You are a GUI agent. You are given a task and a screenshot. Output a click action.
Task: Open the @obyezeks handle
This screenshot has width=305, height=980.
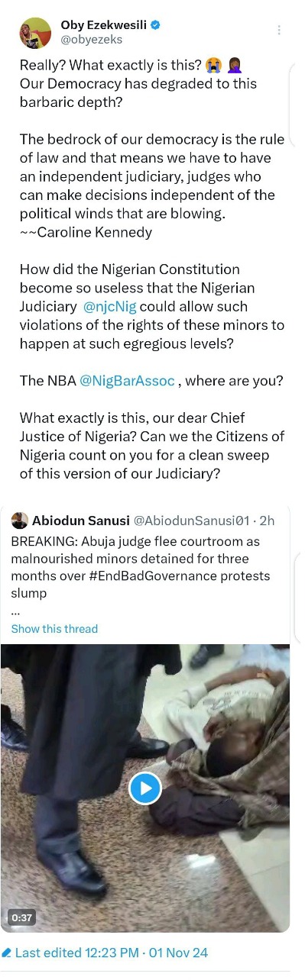tap(91, 40)
